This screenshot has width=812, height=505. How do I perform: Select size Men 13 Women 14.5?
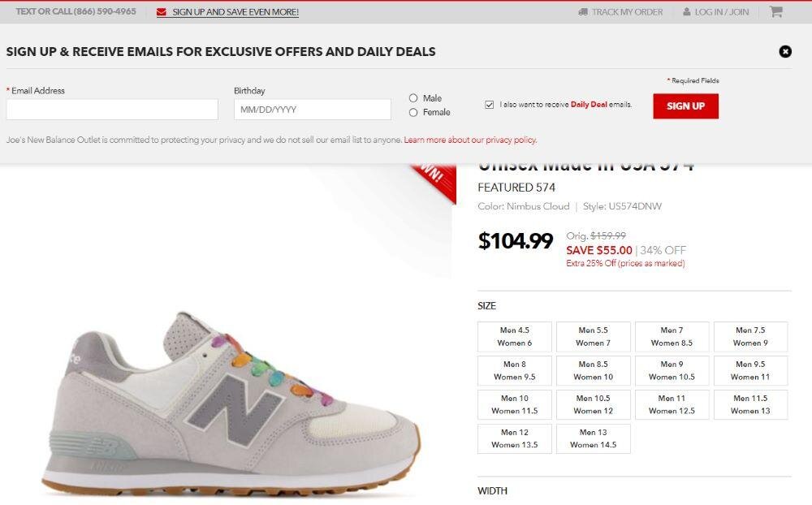593,439
